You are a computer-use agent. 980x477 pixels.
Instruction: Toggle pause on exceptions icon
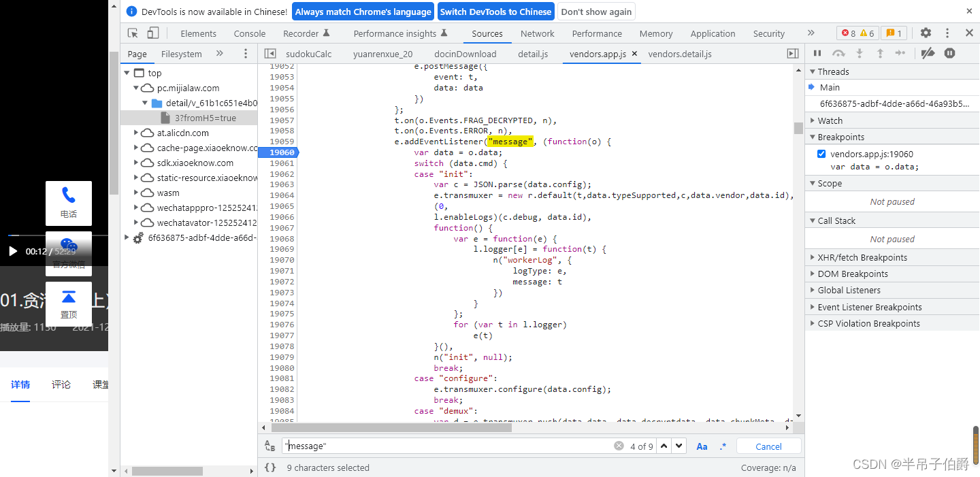[949, 53]
